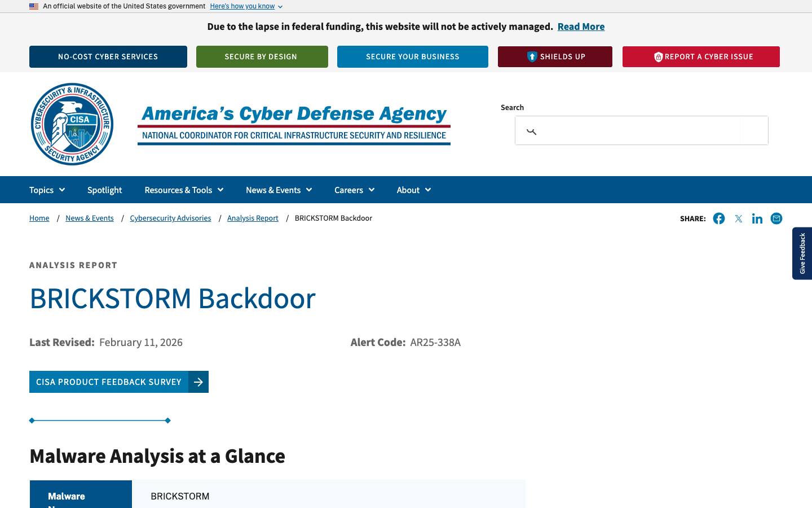Screen dimensions: 812x508
Task: Open the Cybersecurity Advisories breadcrumb link
Action: pyautogui.click(x=170, y=218)
